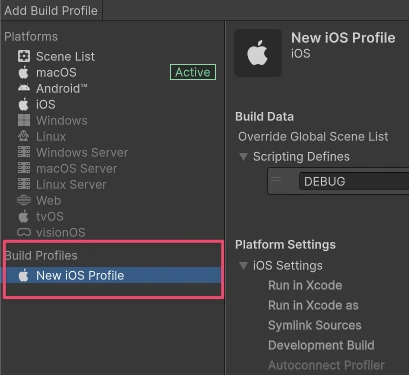
Task: Select New iOS Profile in Build Profiles
Action: [x=112, y=275]
